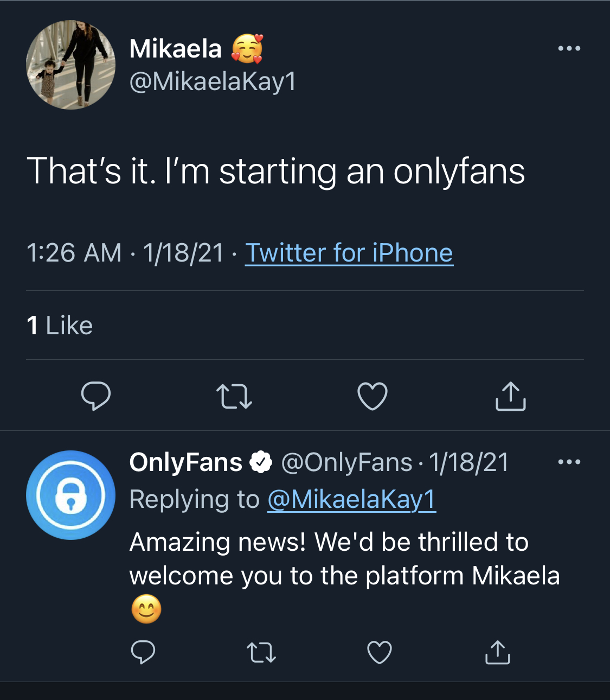Open more options on OnlyFans reply
Image resolution: width=610 pixels, height=700 pixels.
569,462
